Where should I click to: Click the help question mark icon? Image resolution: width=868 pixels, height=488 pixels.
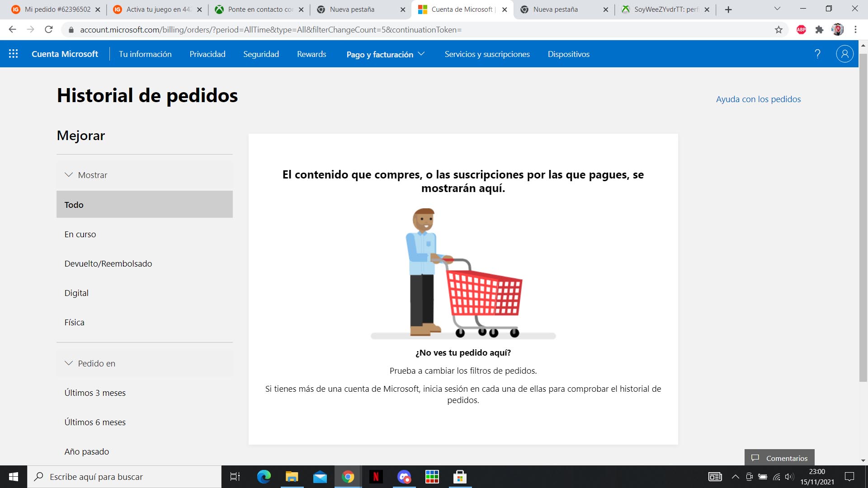pos(817,54)
